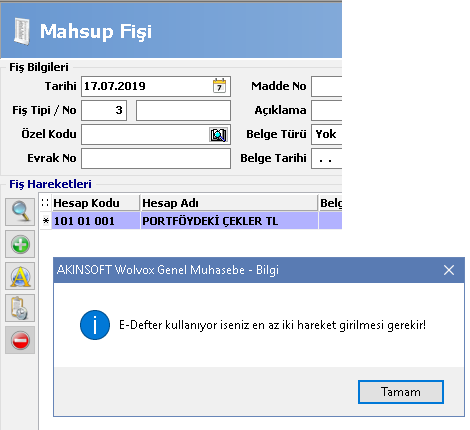Click the Hesap Adı column header
Screen dimensions: 470x430
coord(229,203)
